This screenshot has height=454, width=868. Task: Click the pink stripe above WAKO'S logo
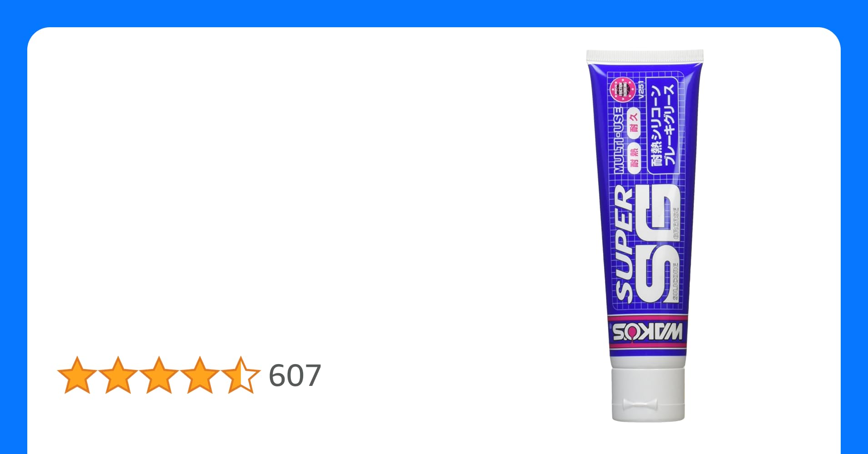click(x=648, y=318)
